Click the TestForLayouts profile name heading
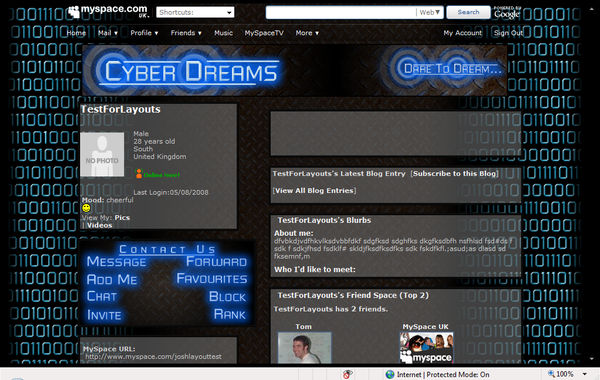Image resolution: width=600 pixels, height=380 pixels. [x=121, y=109]
